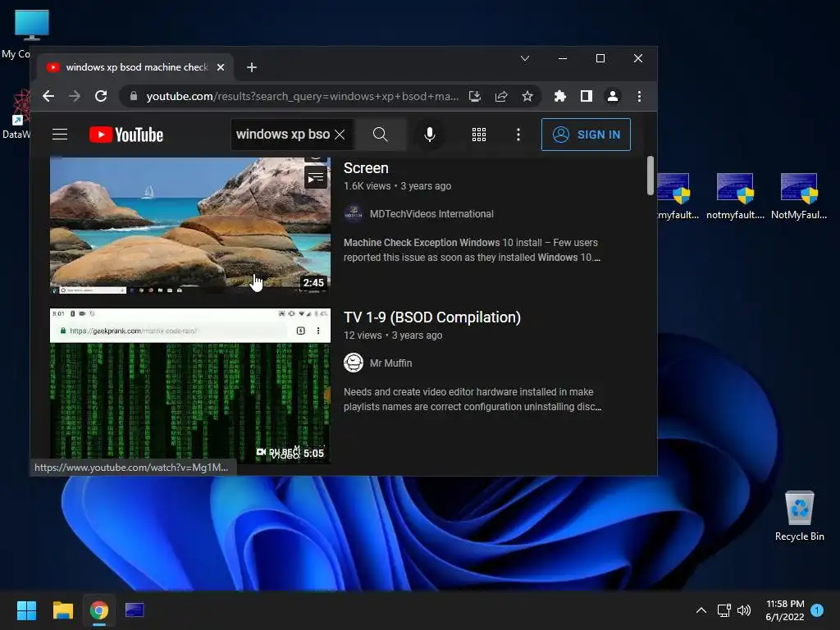Open File Explorer from the taskbar
The height and width of the screenshot is (630, 840).
(62, 610)
